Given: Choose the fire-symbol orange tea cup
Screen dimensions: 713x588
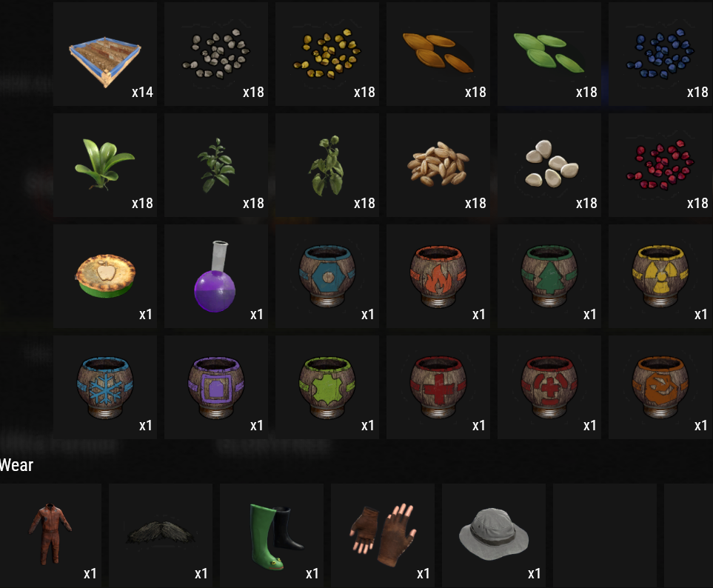Looking at the screenshot, I should pos(438,276).
